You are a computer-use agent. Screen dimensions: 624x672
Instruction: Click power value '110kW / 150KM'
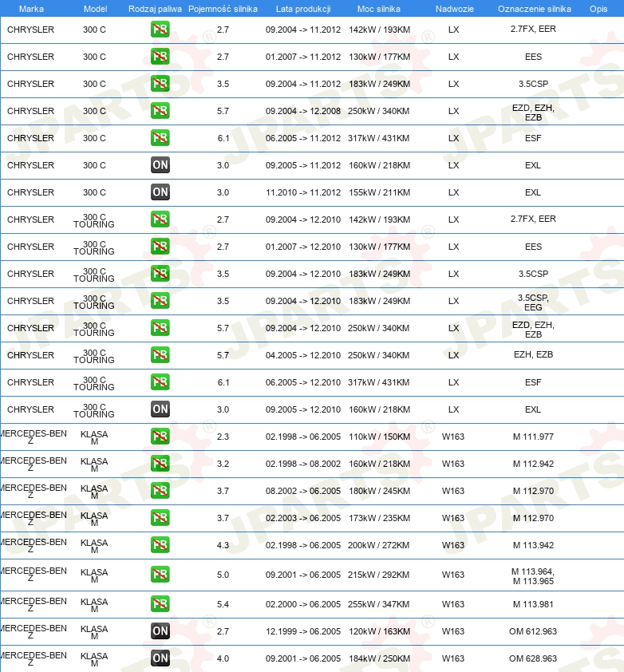[379, 437]
